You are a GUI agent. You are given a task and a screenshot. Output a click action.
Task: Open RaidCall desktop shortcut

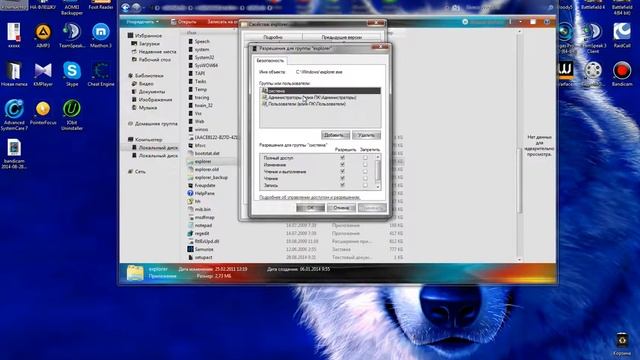coord(622,36)
